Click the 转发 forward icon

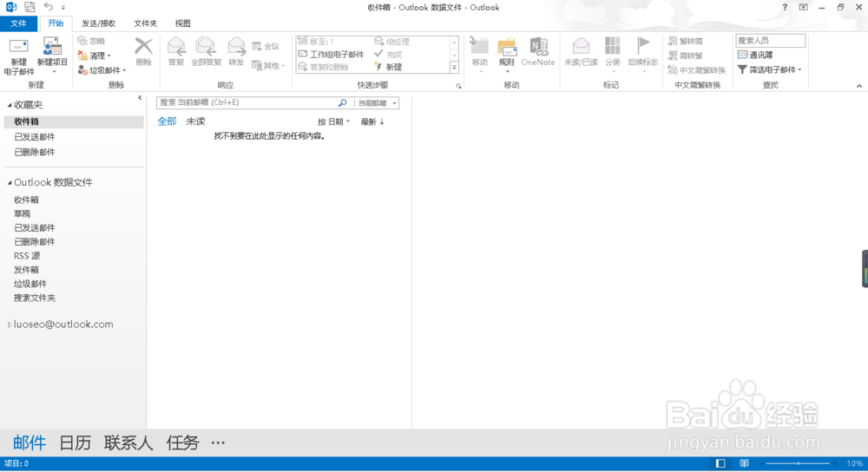[x=236, y=52]
